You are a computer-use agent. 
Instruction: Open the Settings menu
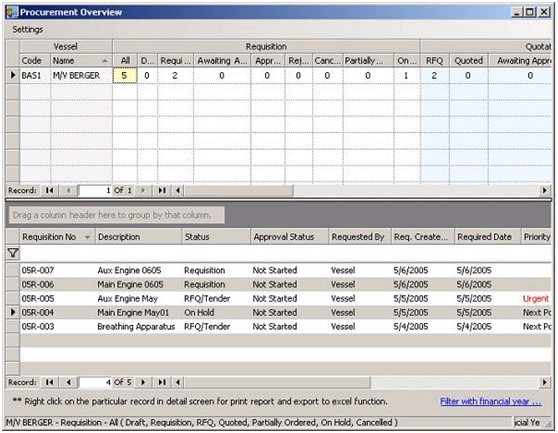pos(27,30)
